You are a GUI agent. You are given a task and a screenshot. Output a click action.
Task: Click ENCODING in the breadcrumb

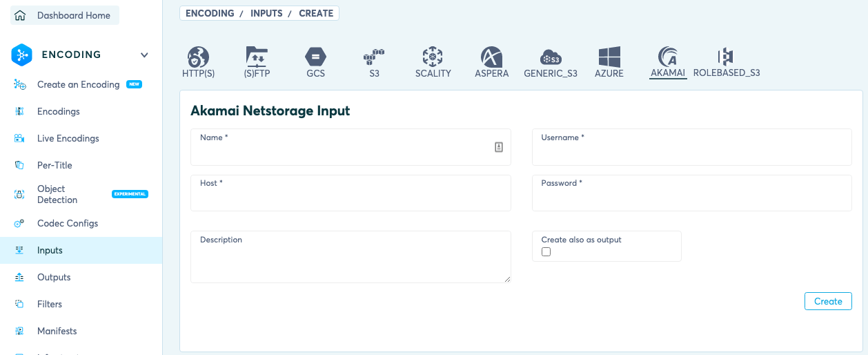tap(210, 13)
